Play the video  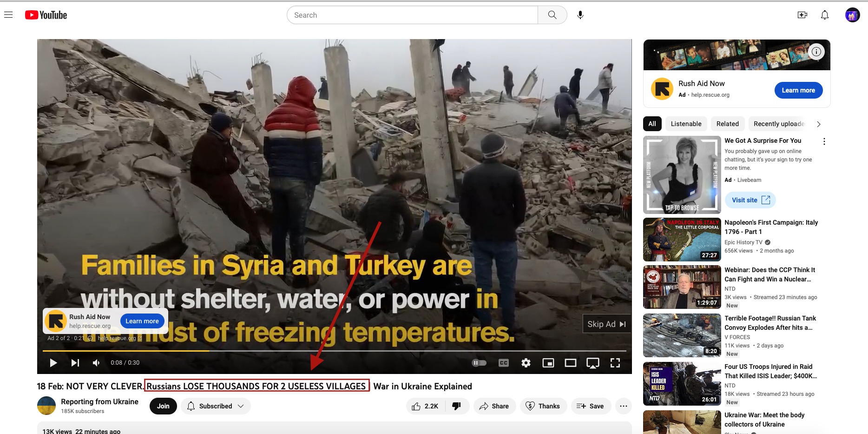click(x=53, y=363)
